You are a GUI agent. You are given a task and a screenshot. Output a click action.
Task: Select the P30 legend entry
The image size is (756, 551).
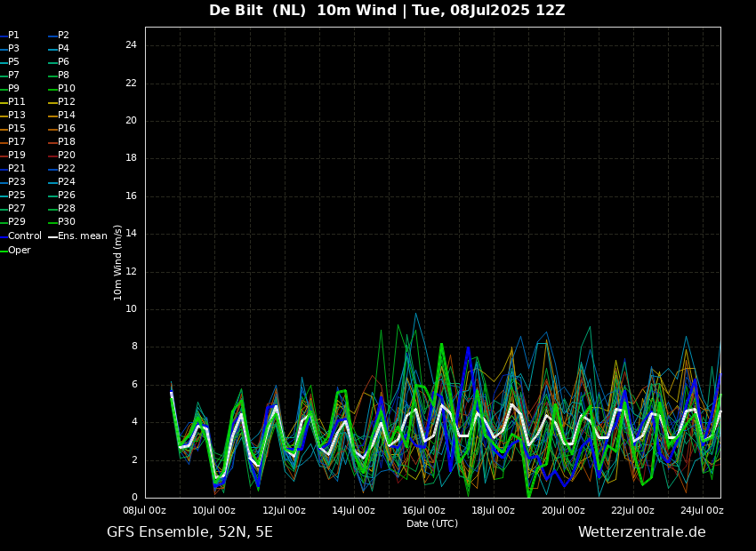67,222
